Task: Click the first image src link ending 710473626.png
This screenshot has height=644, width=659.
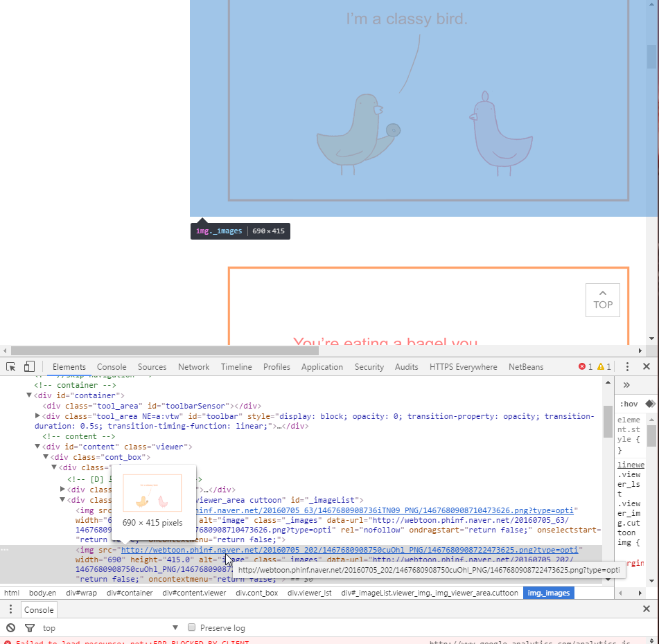Action: [384, 510]
